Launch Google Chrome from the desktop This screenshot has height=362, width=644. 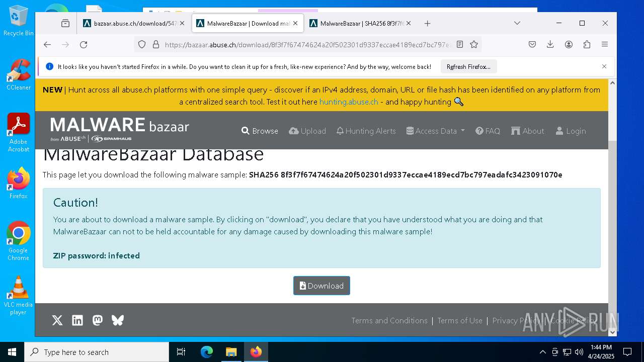coord(19,241)
